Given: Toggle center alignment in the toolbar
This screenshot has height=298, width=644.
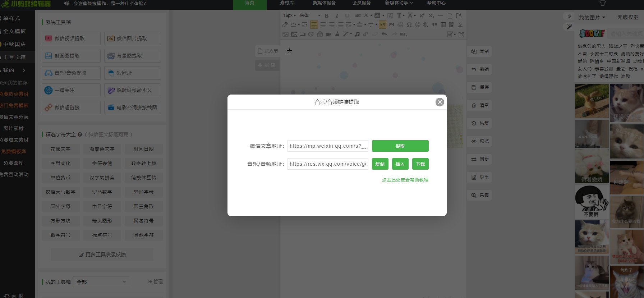Looking at the screenshot, I should (x=323, y=24).
